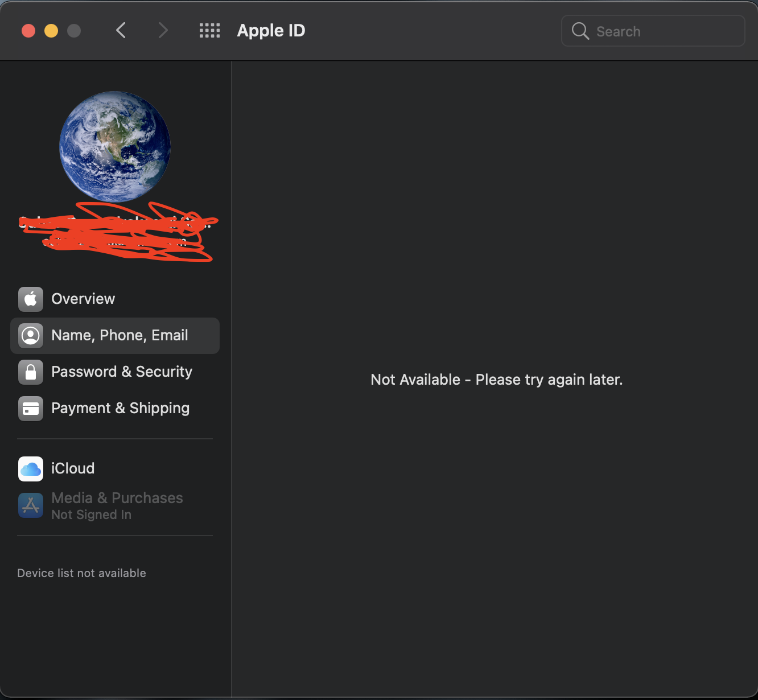758x700 pixels.
Task: Click the App Store Media & Purchases icon
Action: pyautogui.click(x=31, y=505)
